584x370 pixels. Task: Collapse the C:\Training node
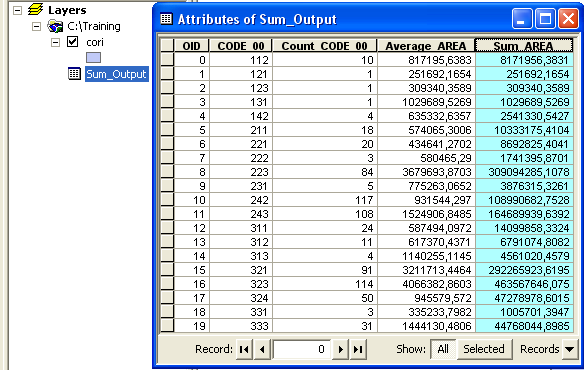coord(36,26)
